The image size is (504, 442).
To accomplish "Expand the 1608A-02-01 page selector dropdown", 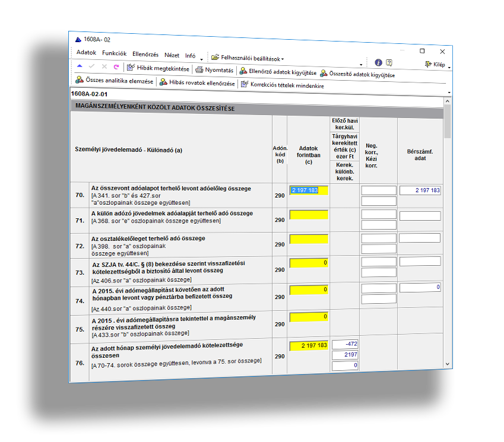I will point(449,93).
